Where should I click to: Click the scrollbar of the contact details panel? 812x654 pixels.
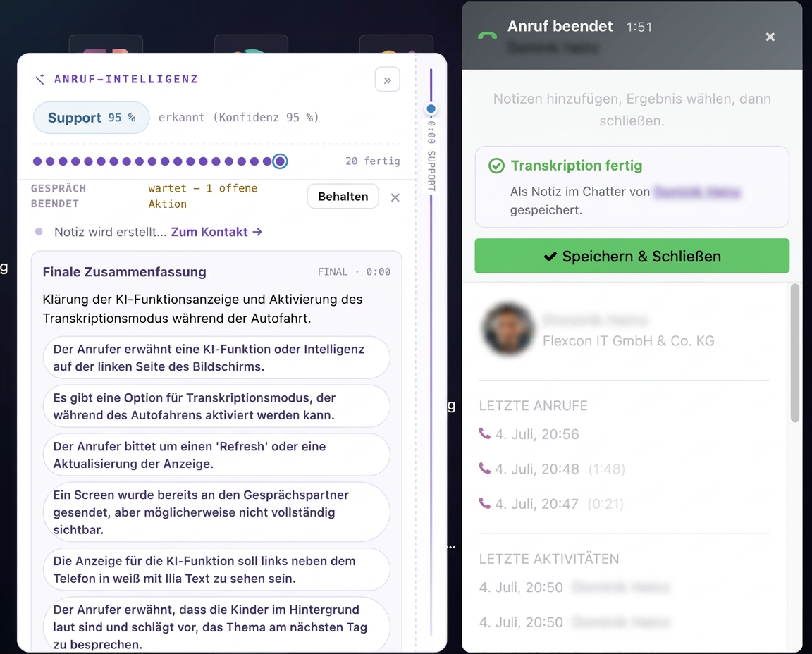pos(795,353)
